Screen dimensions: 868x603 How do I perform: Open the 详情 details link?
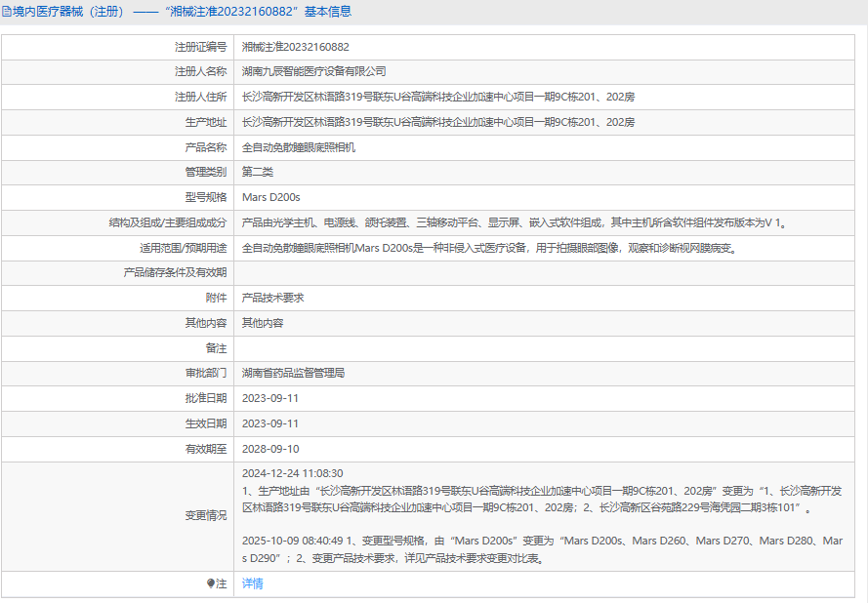click(253, 583)
